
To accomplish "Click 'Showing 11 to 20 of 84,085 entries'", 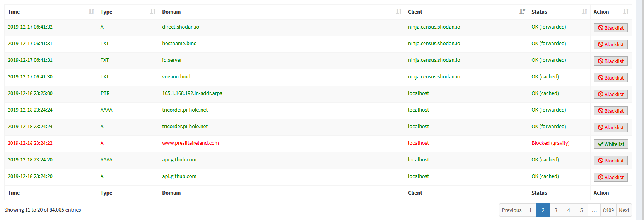I will click(x=43, y=210).
